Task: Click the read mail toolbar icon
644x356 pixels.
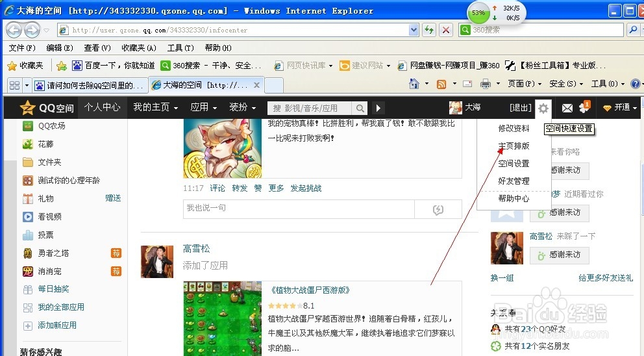Action: [x=467, y=84]
